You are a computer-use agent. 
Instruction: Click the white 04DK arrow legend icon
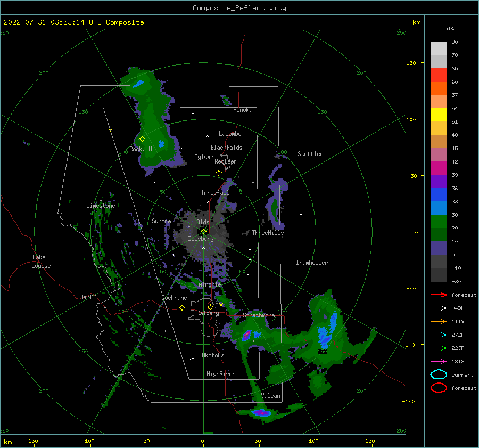[439, 308]
